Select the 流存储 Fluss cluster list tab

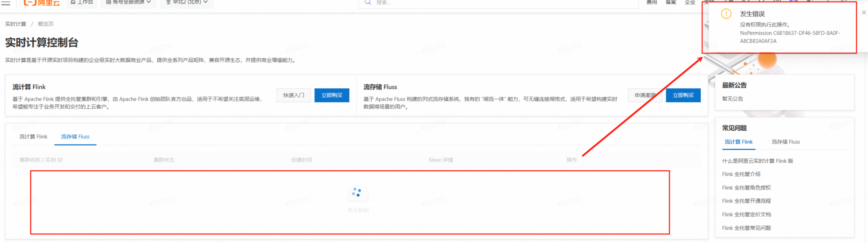(x=75, y=137)
